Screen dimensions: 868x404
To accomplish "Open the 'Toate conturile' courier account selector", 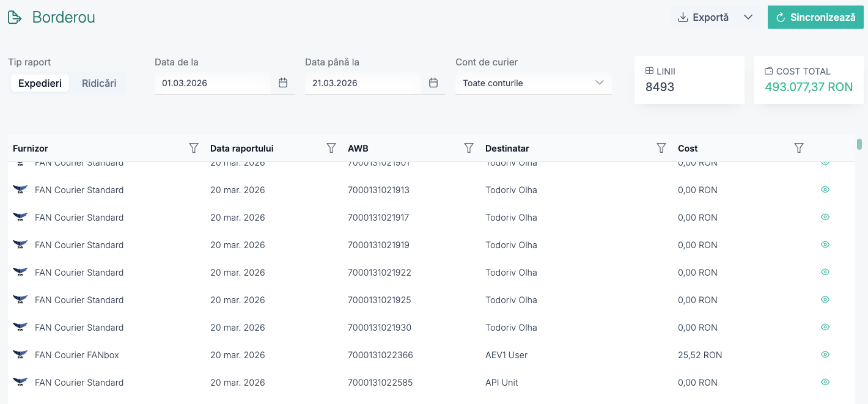I will 533,83.
